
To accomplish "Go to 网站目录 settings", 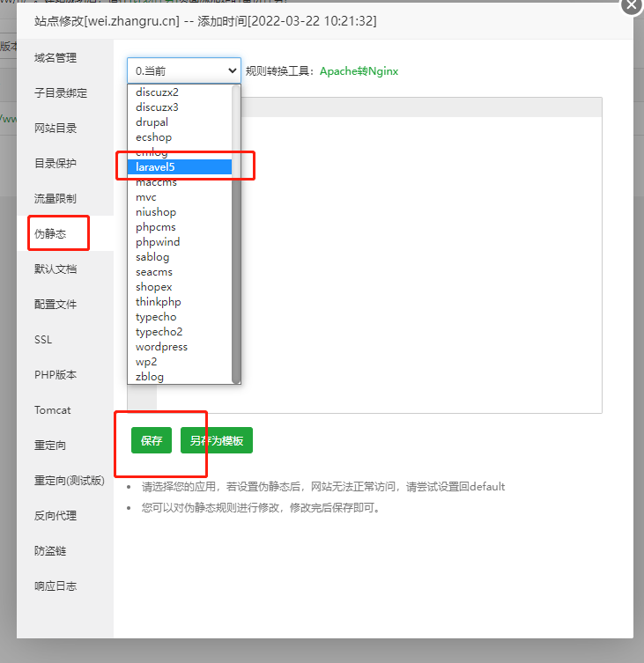I will [56, 129].
